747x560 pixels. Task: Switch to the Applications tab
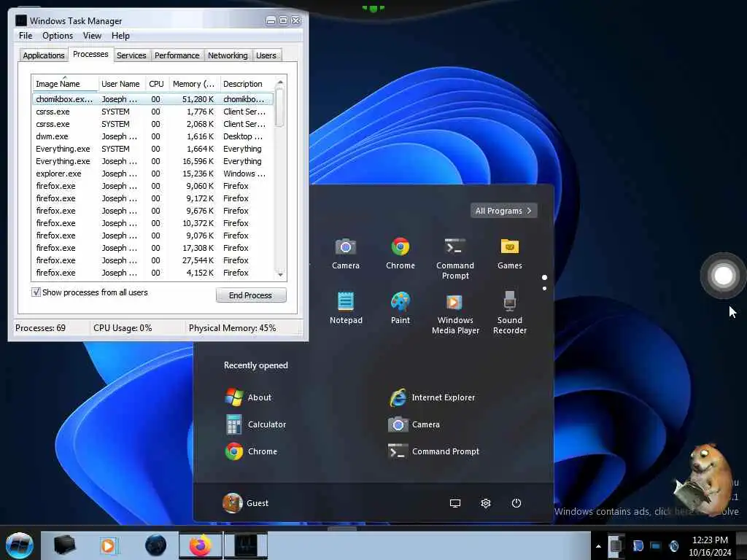[x=43, y=55]
